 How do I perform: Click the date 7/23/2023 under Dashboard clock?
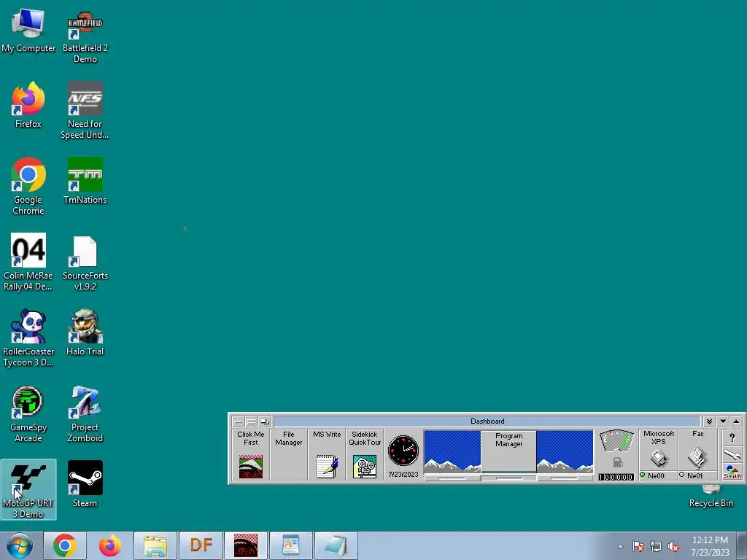(403, 474)
